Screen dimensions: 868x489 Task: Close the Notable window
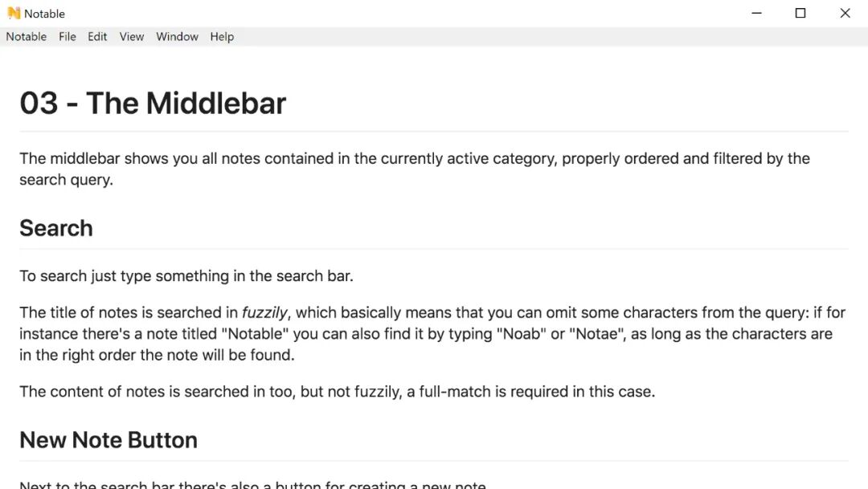pos(845,14)
